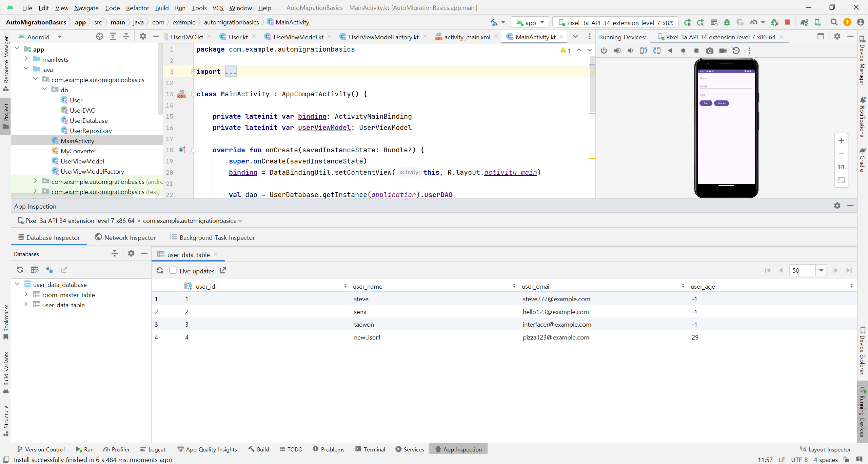
Task: Click the Debug app bug icon
Action: (727, 22)
